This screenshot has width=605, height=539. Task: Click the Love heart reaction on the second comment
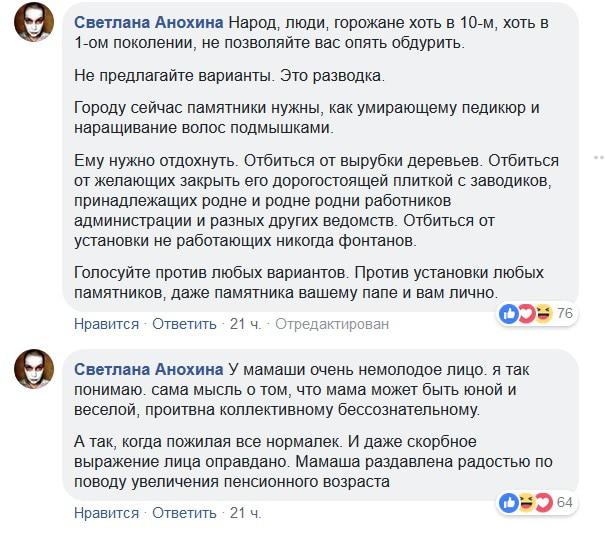coord(542,501)
